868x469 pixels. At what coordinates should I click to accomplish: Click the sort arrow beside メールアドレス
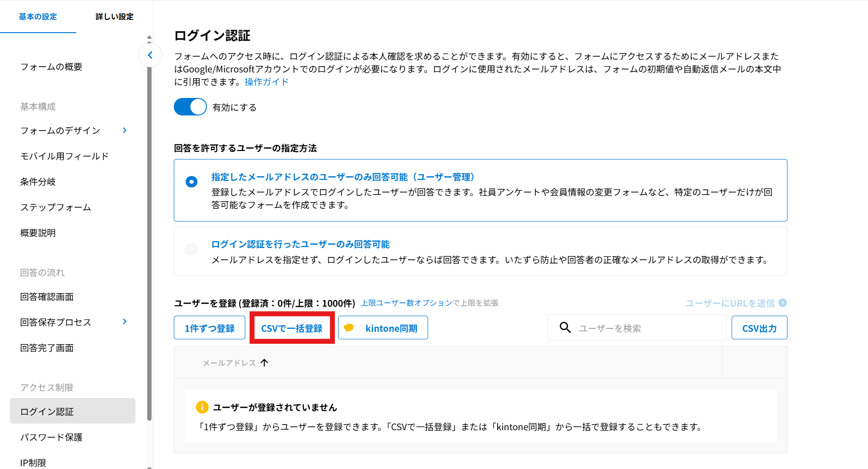(265, 363)
